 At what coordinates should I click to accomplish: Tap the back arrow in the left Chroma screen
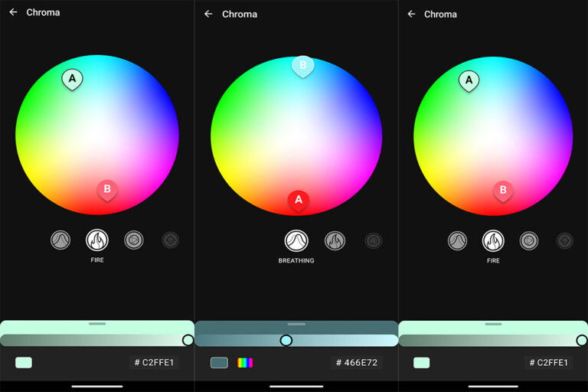pos(13,12)
